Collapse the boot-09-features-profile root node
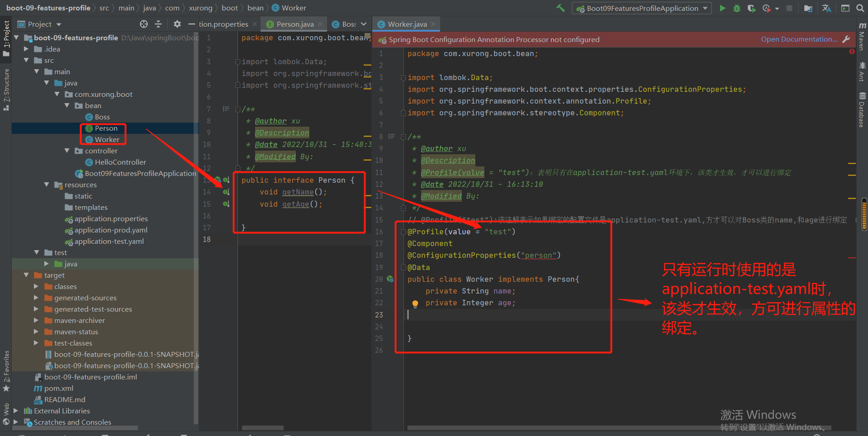 (17, 38)
